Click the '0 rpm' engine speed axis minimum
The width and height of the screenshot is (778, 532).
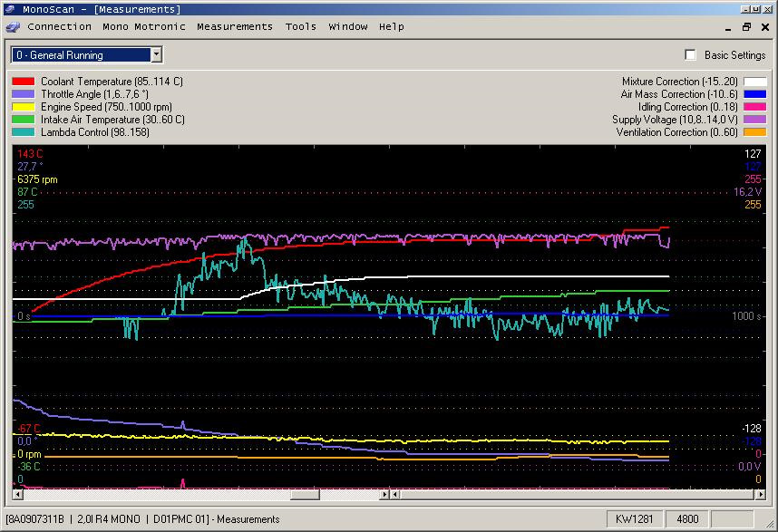pos(29,454)
